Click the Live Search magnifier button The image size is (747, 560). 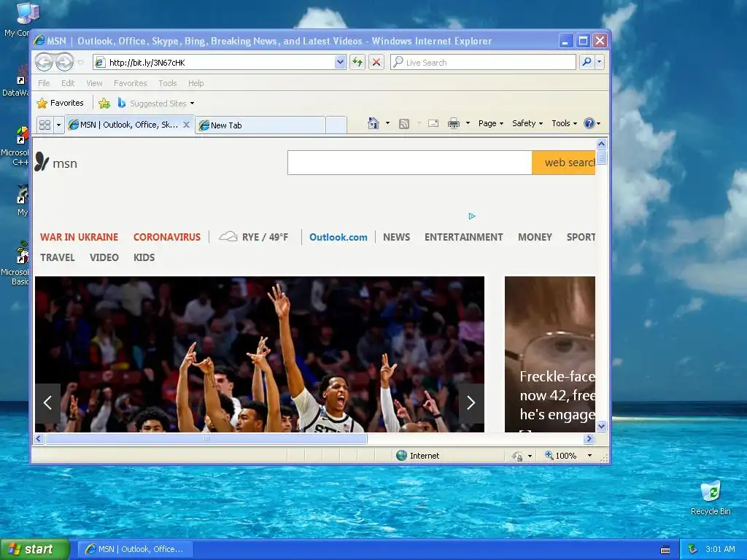click(x=587, y=62)
